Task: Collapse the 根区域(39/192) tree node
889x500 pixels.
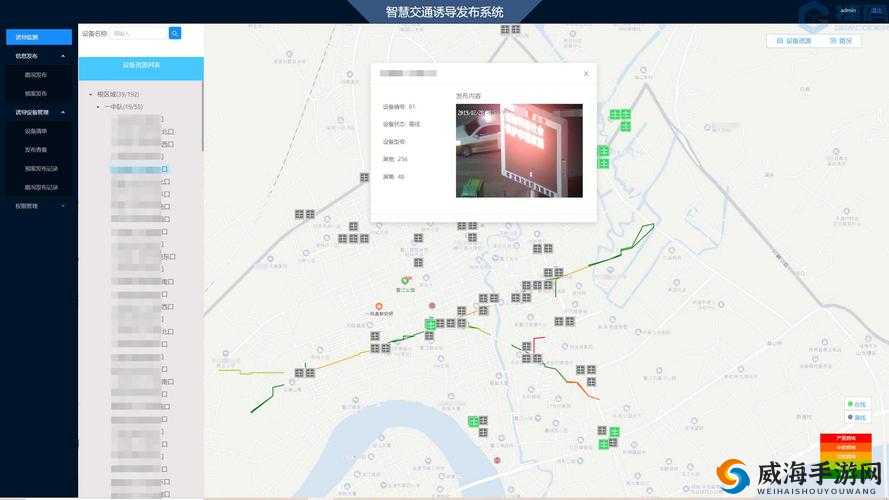Action: point(91,94)
